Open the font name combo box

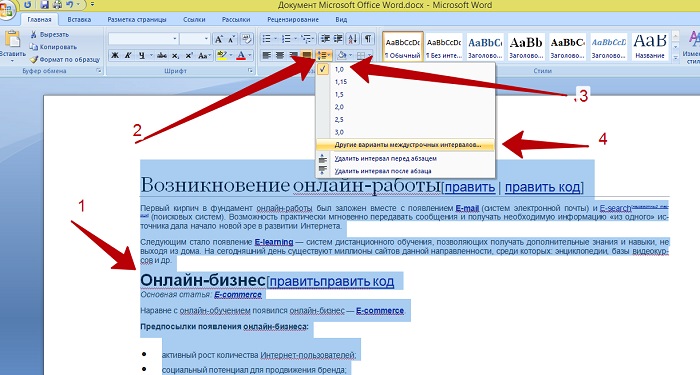pyautogui.click(x=144, y=39)
